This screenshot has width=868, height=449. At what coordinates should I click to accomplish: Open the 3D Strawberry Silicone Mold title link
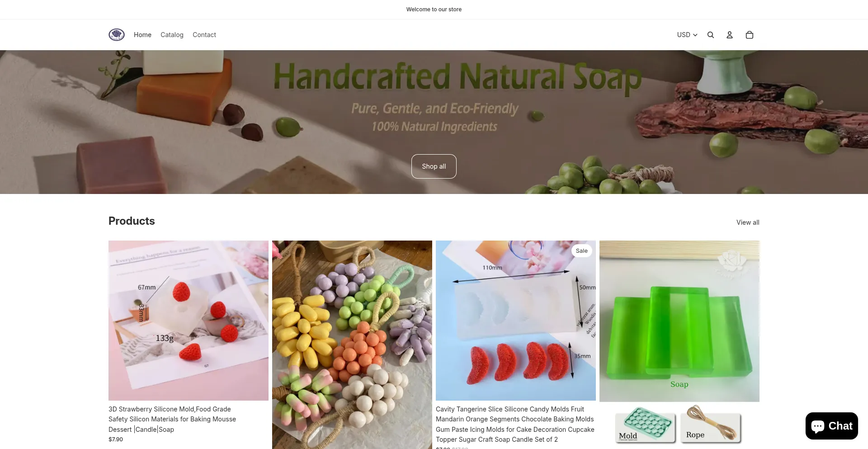coord(172,419)
